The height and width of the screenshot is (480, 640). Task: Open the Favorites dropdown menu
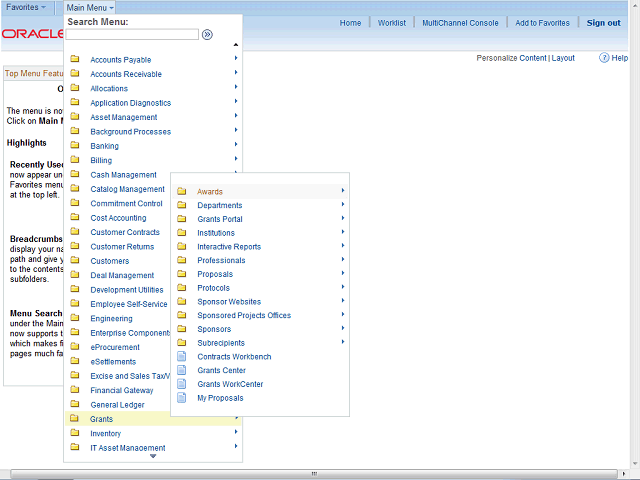27,7
